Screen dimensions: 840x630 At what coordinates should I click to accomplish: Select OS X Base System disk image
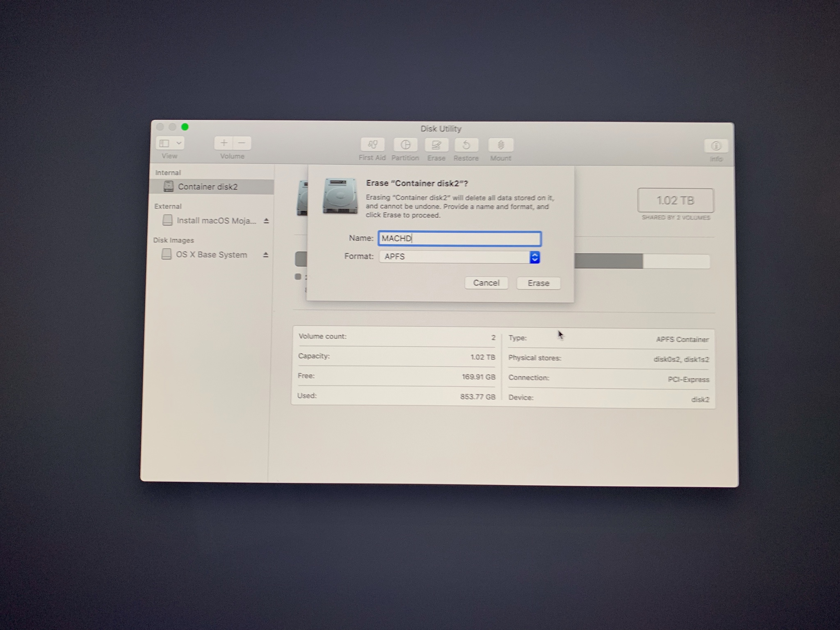tap(211, 255)
